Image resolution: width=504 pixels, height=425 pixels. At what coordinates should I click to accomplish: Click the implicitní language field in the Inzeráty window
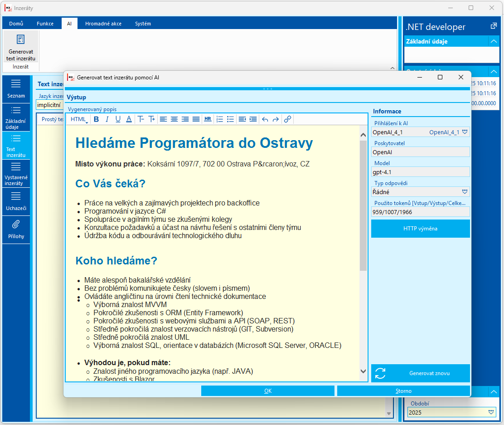[49, 105]
